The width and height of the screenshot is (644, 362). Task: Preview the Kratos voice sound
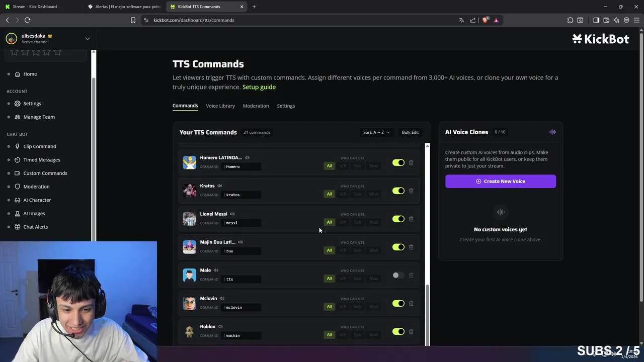coord(219,186)
